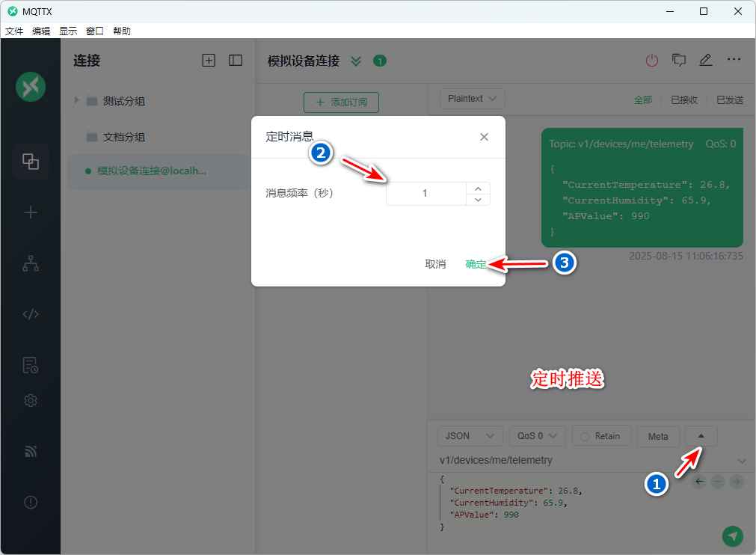Screen dimensions: 756x555
Task: Expand the 测试分组 folder
Action: click(76, 100)
